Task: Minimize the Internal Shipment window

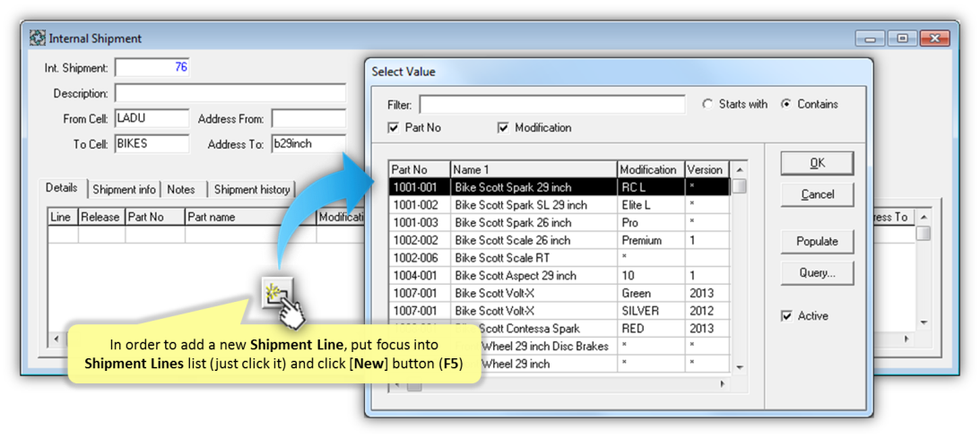Action: pos(870,39)
